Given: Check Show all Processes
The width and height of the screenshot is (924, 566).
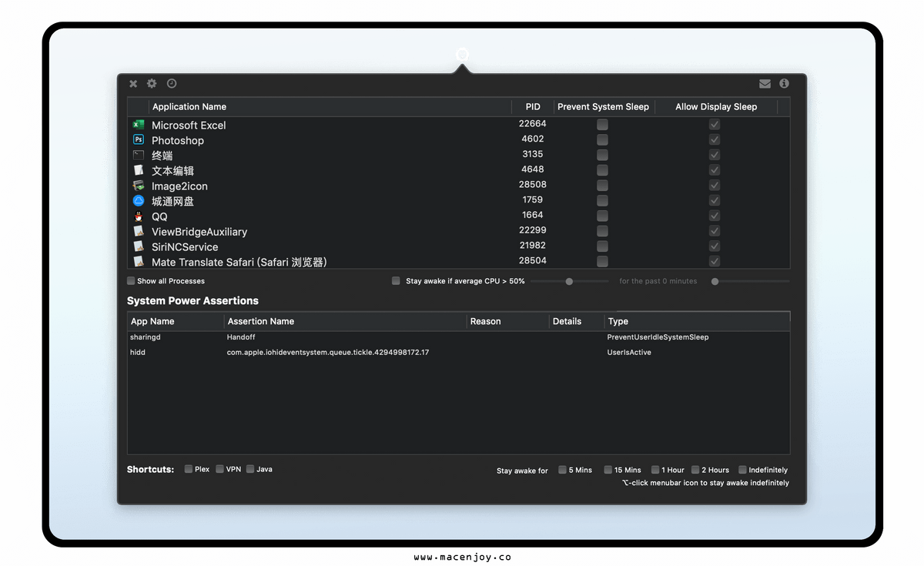Looking at the screenshot, I should click(131, 281).
